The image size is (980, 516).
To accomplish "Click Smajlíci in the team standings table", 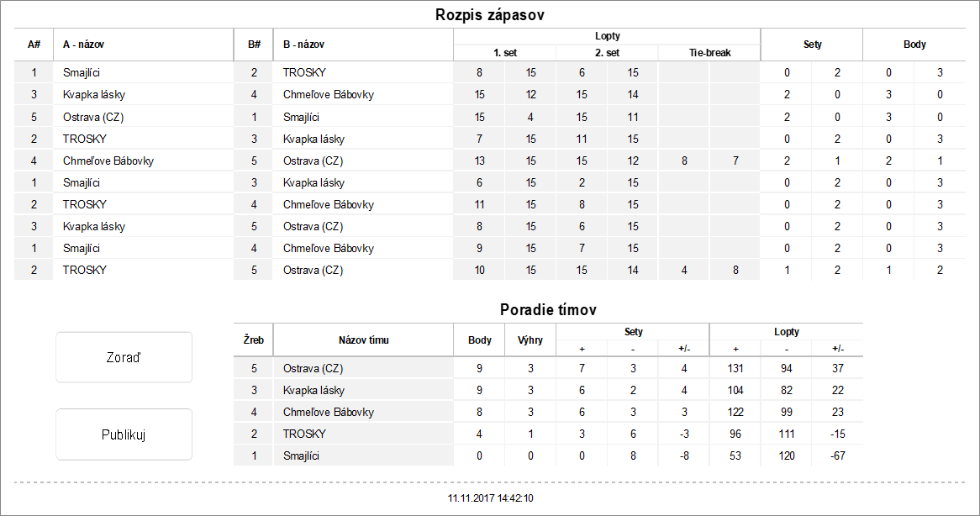I will 302,455.
